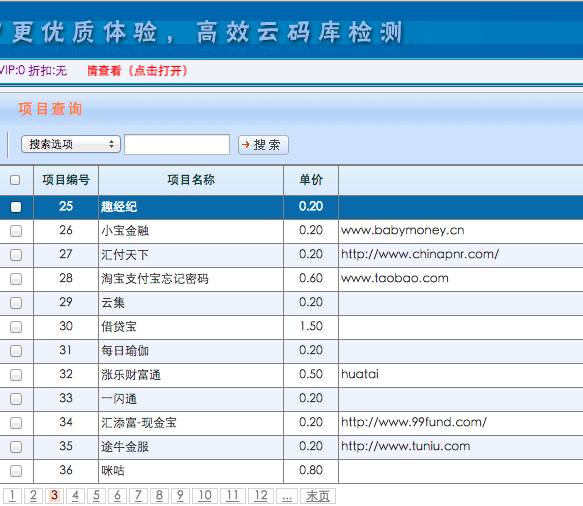Select the 淘宝支付宝忘记密码 project row

click(x=292, y=279)
